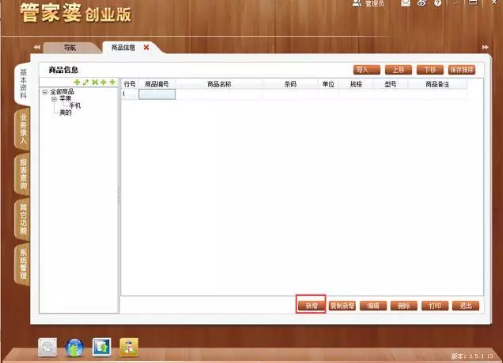Image resolution: width=503 pixels, height=363 pixels.
Task: Click the 下移 move-down button
Action: pyautogui.click(x=430, y=70)
